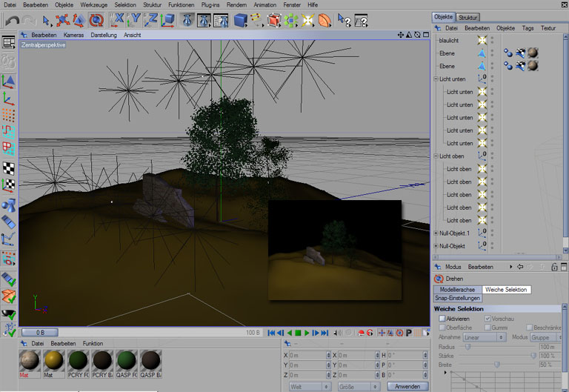Select the Rotate tool in the top toolbar
Image resolution: width=569 pixels, height=392 pixels.
96,20
